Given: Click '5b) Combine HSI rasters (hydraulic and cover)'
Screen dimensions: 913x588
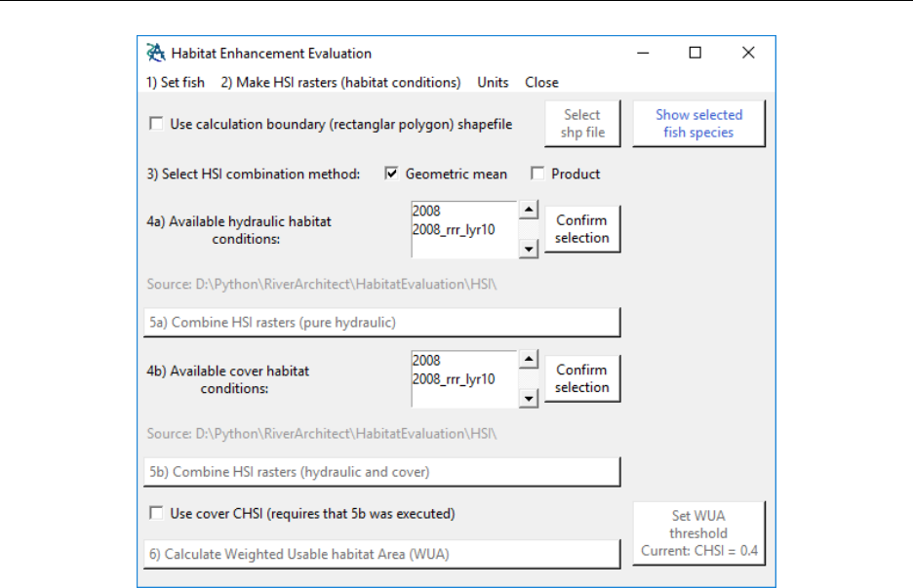Looking at the screenshot, I should [382, 472].
